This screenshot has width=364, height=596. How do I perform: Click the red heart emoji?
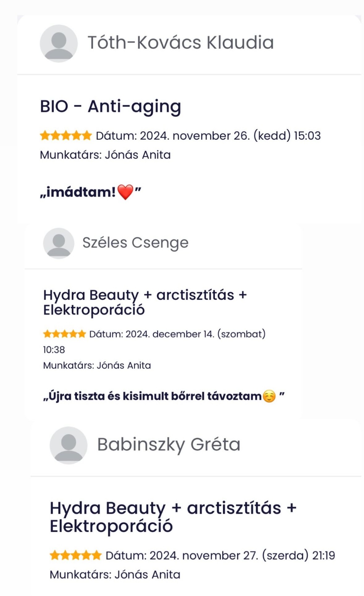[x=126, y=192]
